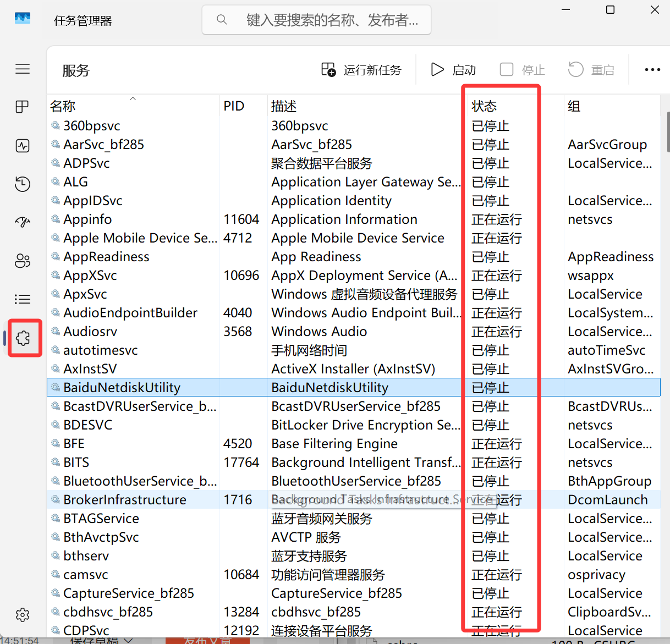Select the AarSvc_bf285 service name

103,145
